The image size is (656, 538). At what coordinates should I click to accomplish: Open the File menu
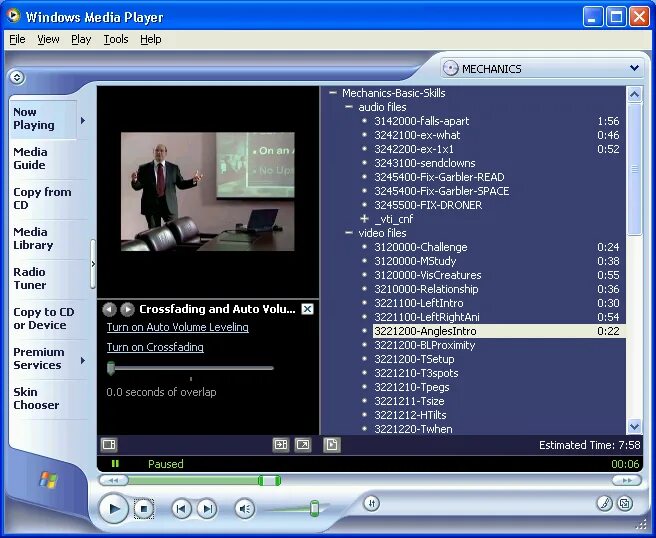17,39
